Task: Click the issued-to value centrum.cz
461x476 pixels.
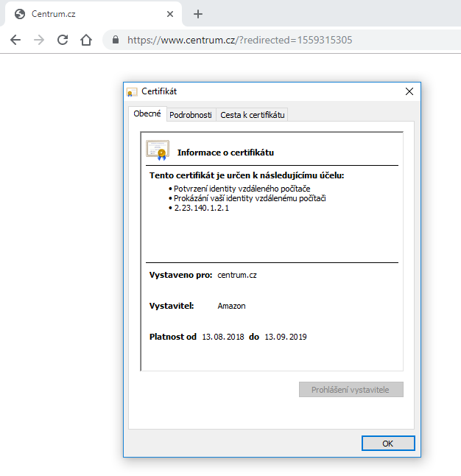Action: pos(237,275)
